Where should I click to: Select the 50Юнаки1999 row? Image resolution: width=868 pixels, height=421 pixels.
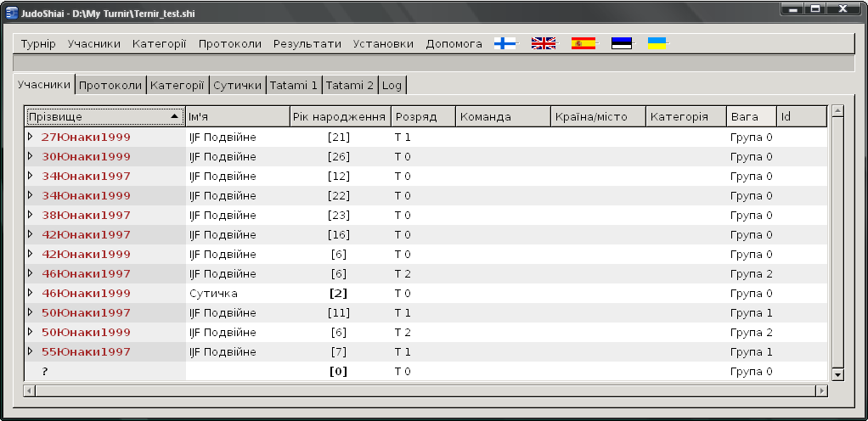point(86,332)
